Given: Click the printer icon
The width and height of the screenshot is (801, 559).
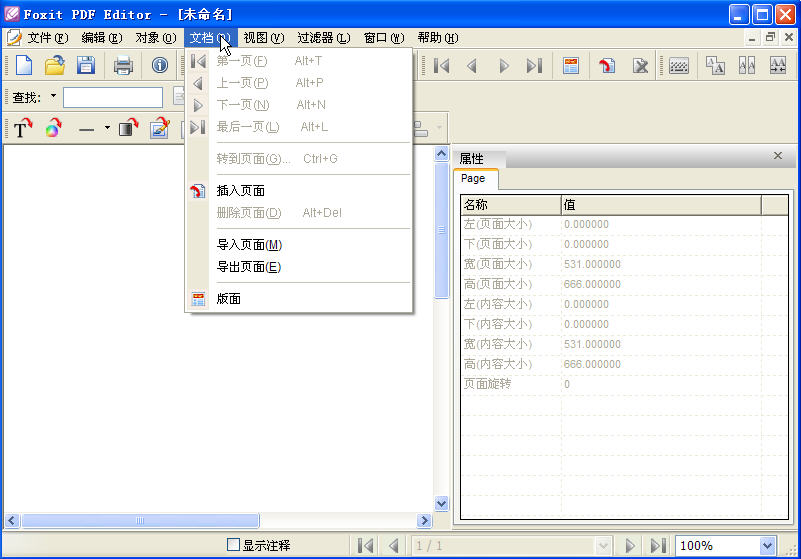Looking at the screenshot, I should [123, 65].
